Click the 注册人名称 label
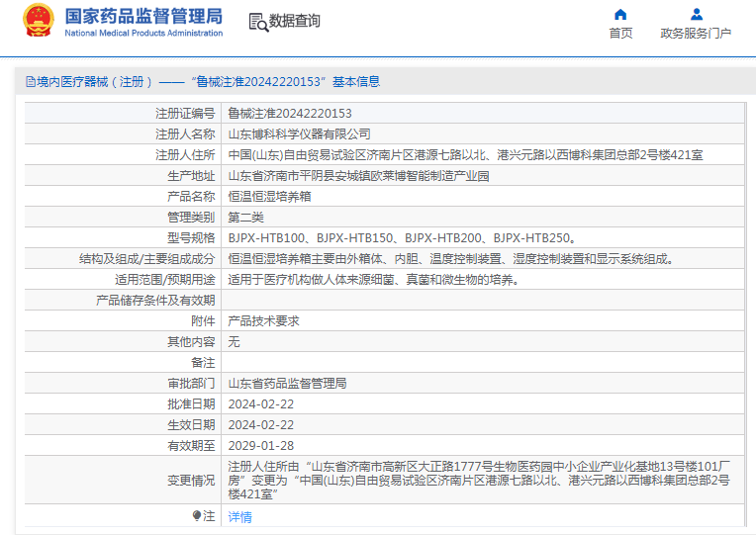The image size is (756, 535). click(x=185, y=134)
